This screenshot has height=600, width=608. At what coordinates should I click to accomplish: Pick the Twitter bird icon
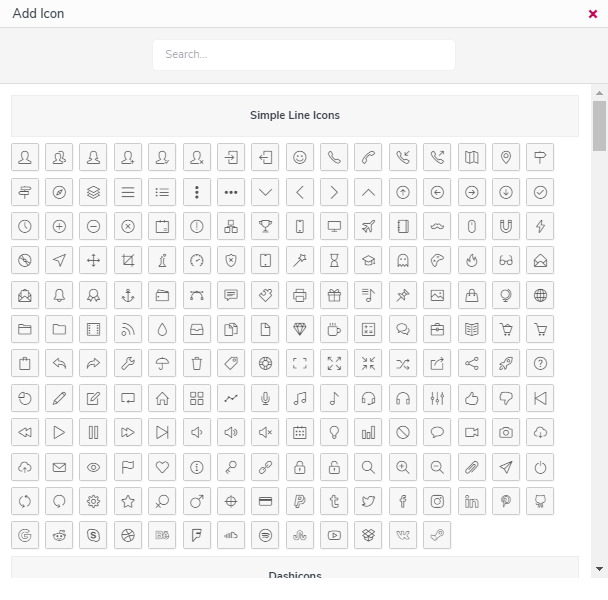368,501
